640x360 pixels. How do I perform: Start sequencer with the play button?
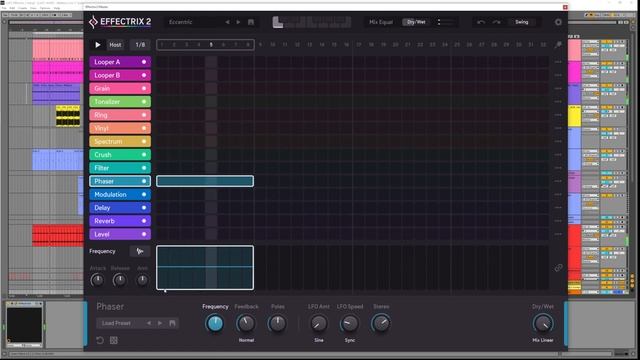coord(98,45)
